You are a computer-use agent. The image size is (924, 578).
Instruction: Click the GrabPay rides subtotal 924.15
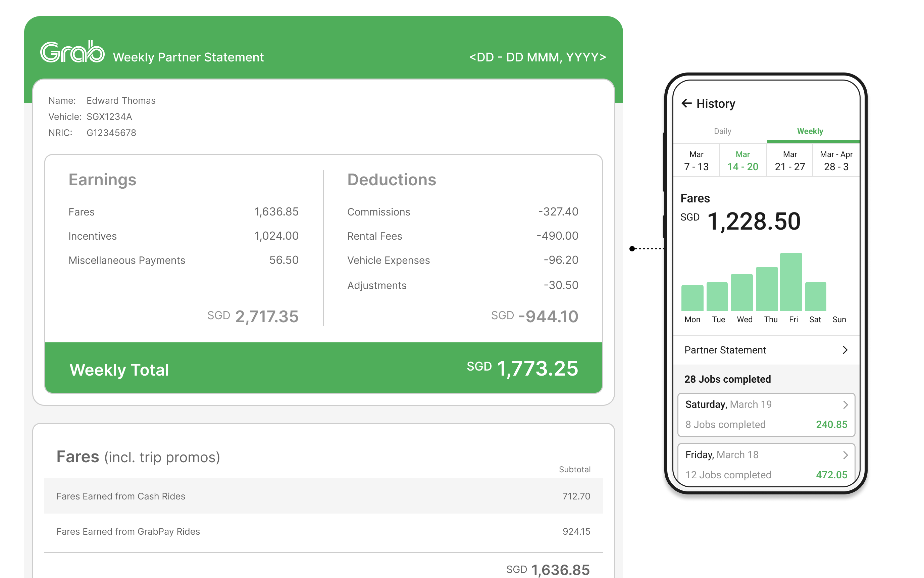[576, 532]
